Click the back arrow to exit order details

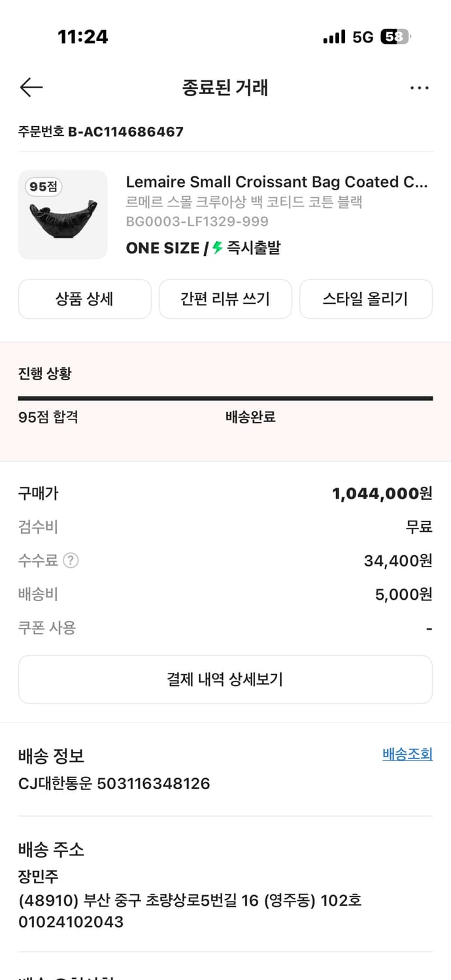31,87
